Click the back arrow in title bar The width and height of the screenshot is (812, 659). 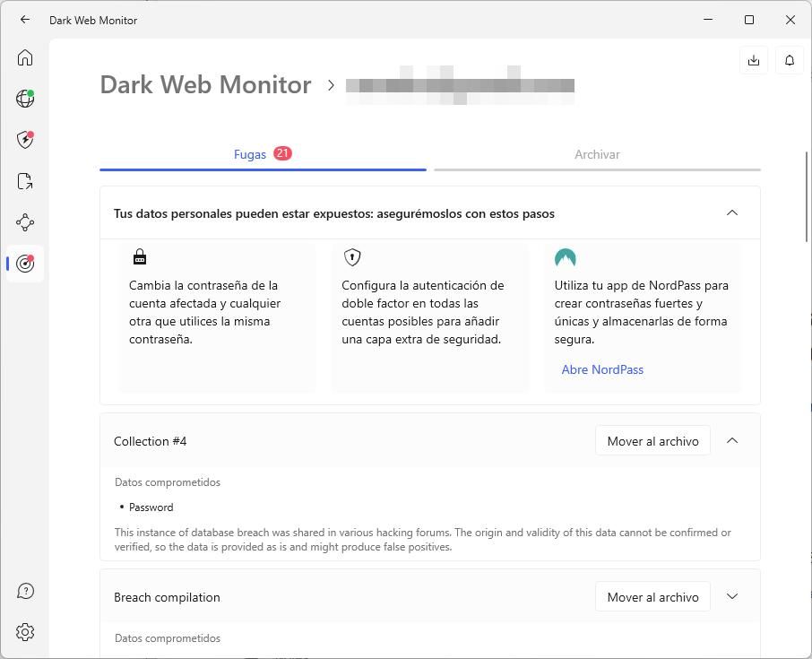25,20
